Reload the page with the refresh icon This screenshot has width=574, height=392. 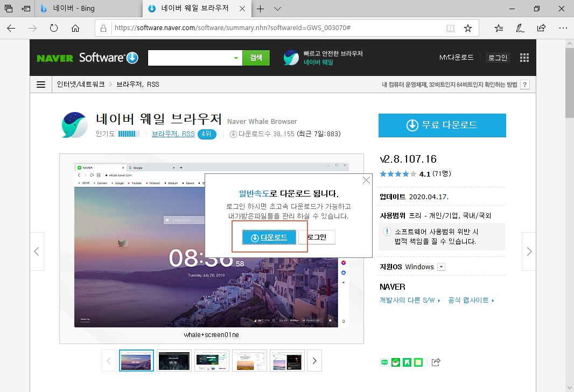tap(54, 28)
